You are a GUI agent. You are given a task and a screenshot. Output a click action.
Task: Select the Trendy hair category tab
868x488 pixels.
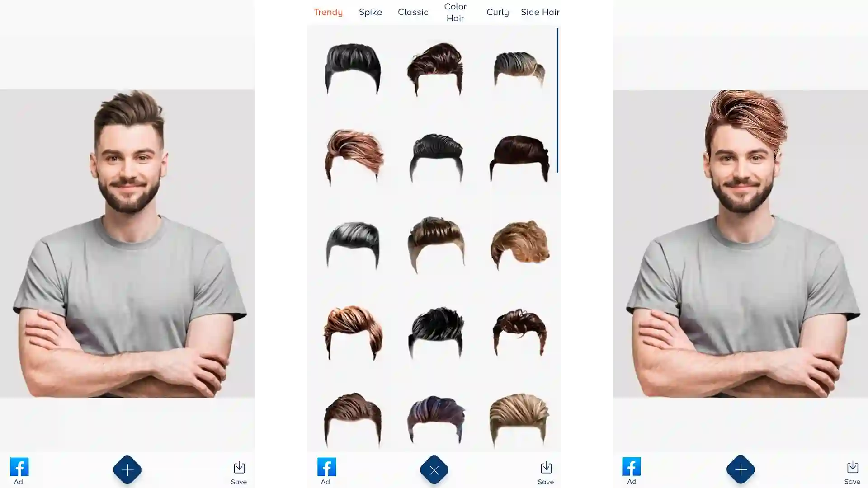coord(329,12)
